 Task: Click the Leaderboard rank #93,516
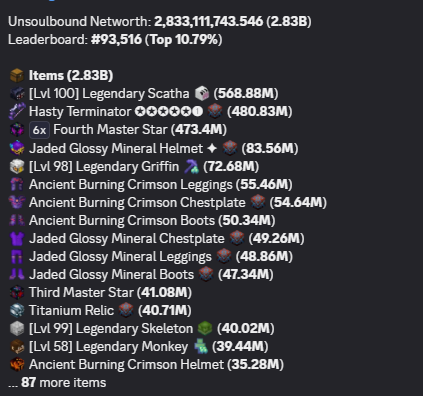point(116,39)
